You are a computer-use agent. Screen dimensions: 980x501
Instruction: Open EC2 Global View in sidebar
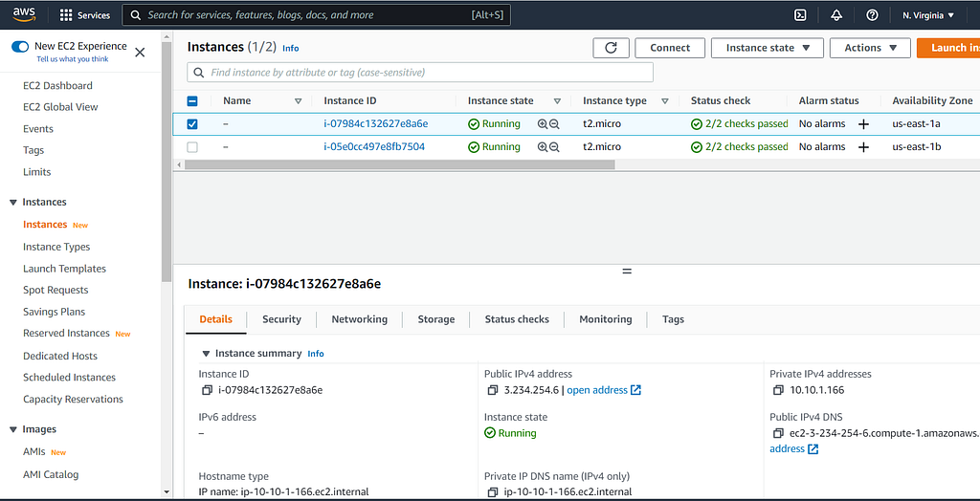tap(60, 107)
